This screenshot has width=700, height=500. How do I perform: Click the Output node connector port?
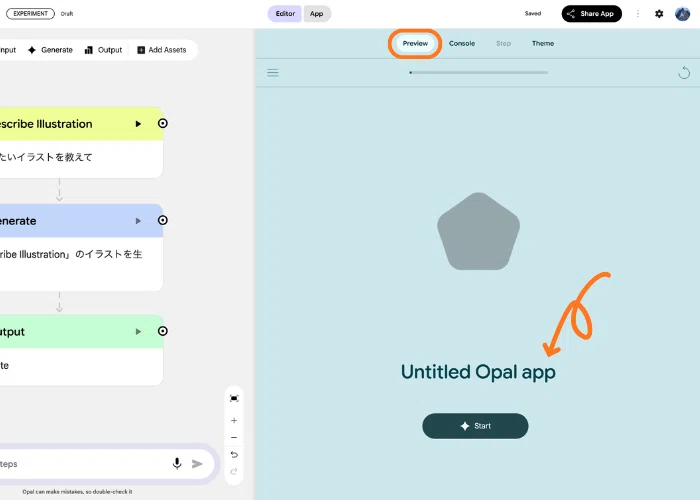162,331
